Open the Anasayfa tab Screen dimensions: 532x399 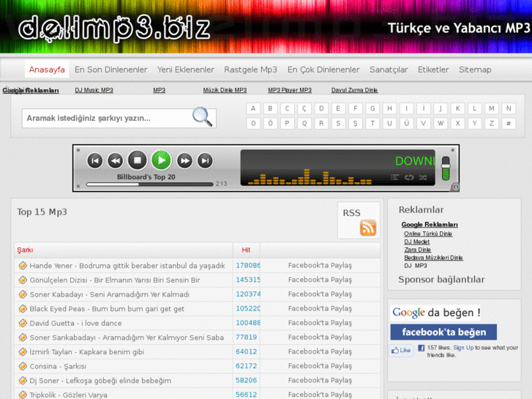(x=47, y=70)
